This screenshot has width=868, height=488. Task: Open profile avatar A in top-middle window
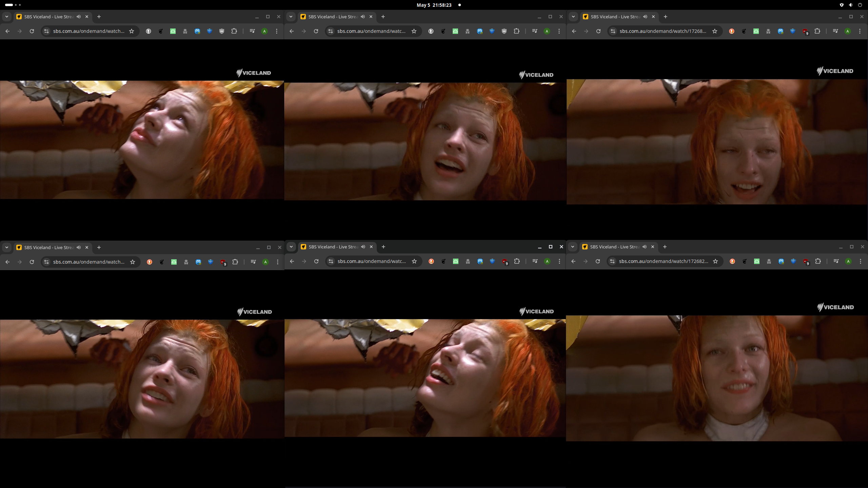[x=547, y=31]
